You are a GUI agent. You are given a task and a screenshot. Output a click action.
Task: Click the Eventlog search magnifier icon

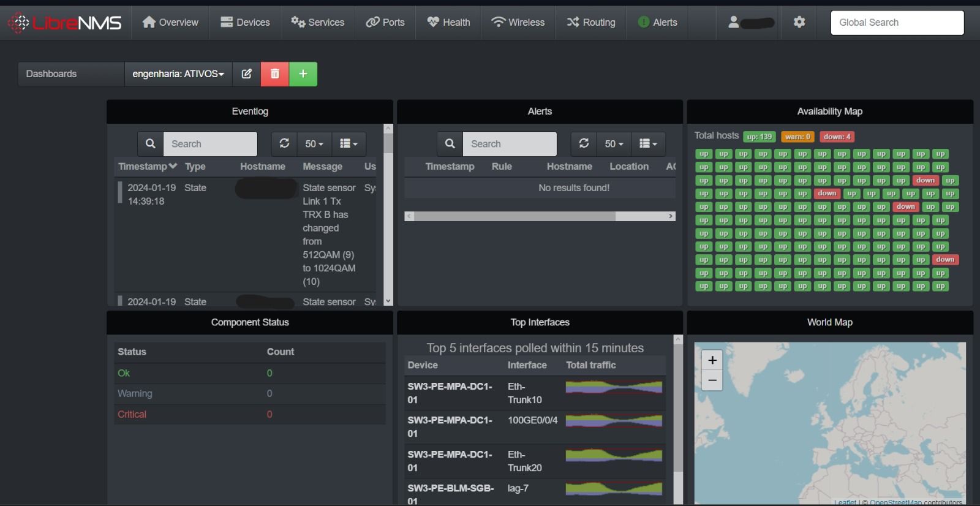pyautogui.click(x=151, y=143)
